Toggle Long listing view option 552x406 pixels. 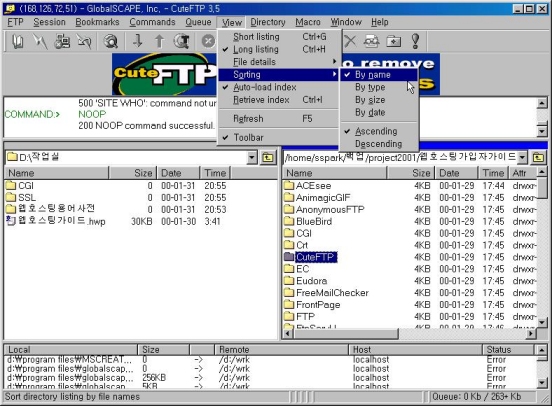[278, 49]
